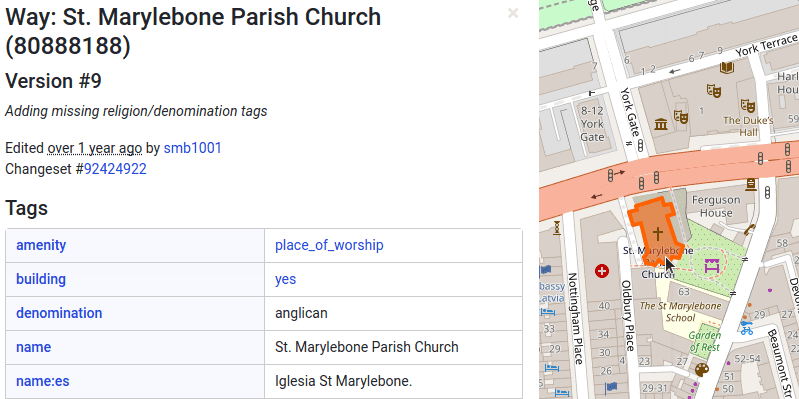Click the 'Garden of Rest' label
Screen dimensions: 799x399
point(705,341)
